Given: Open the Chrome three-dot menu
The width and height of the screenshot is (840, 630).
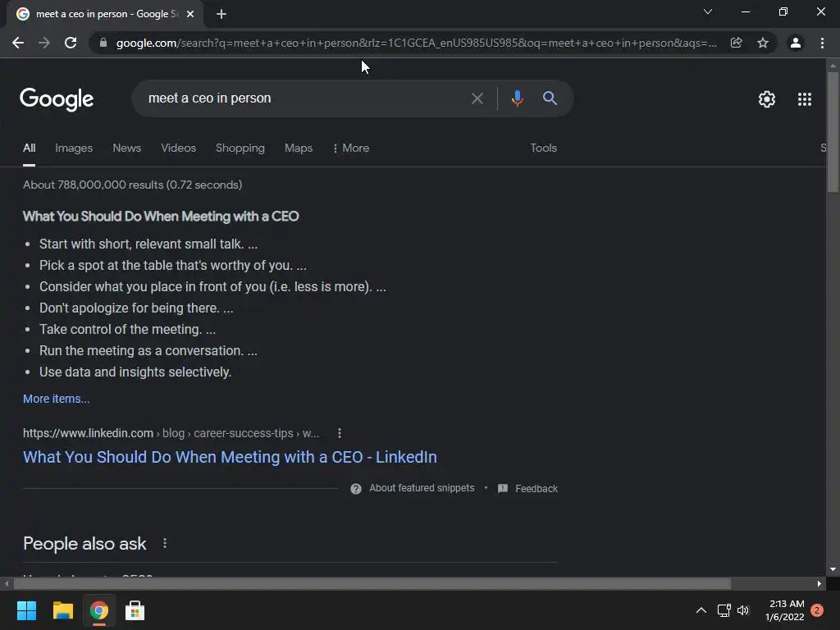Looking at the screenshot, I should tap(822, 43).
